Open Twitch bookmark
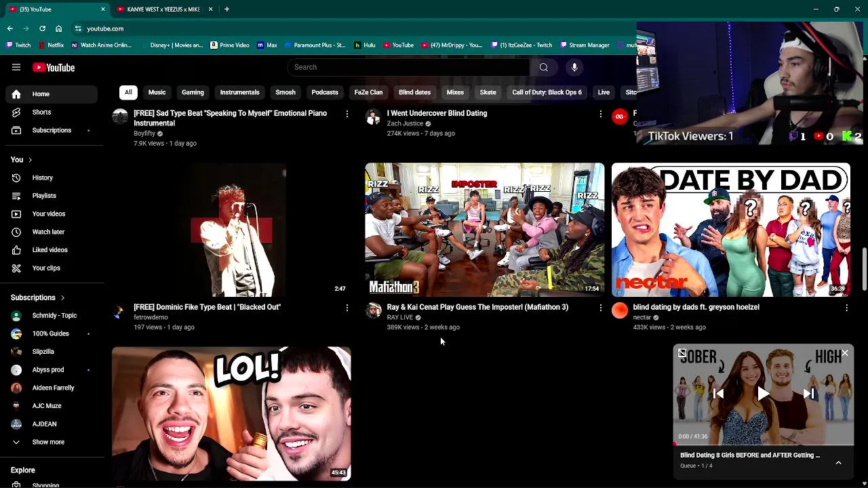 18,45
